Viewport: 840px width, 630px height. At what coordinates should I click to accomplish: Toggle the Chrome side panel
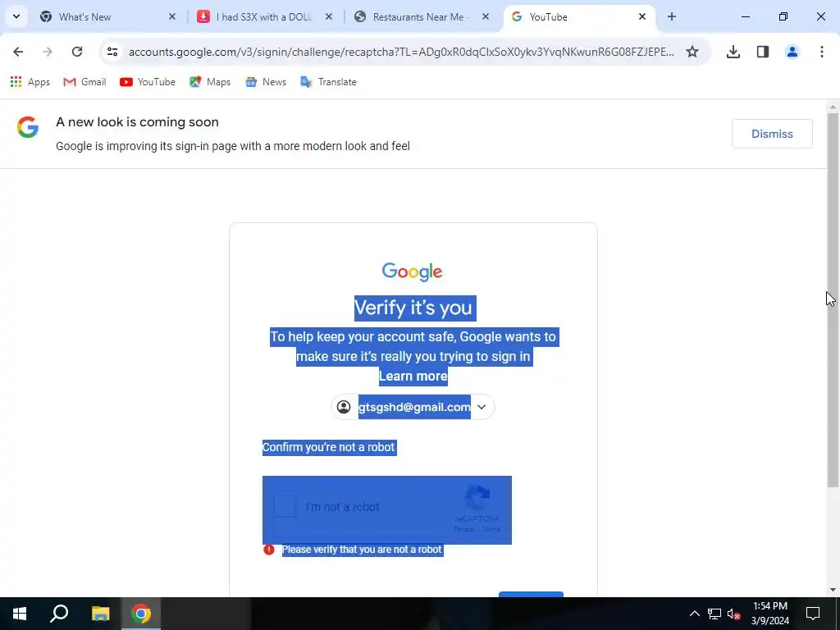pyautogui.click(x=763, y=52)
